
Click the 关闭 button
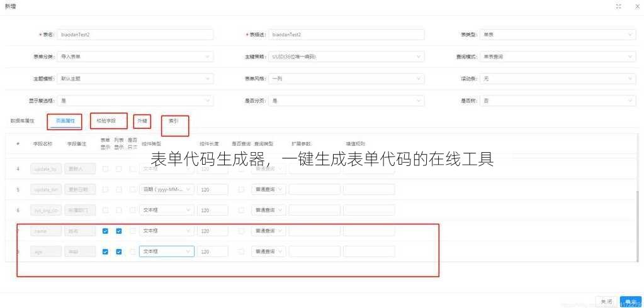(606, 302)
